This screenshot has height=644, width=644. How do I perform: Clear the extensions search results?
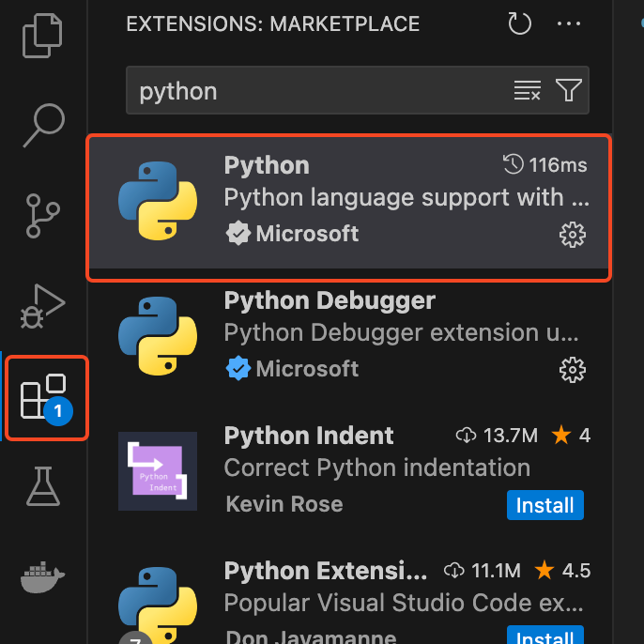528,91
